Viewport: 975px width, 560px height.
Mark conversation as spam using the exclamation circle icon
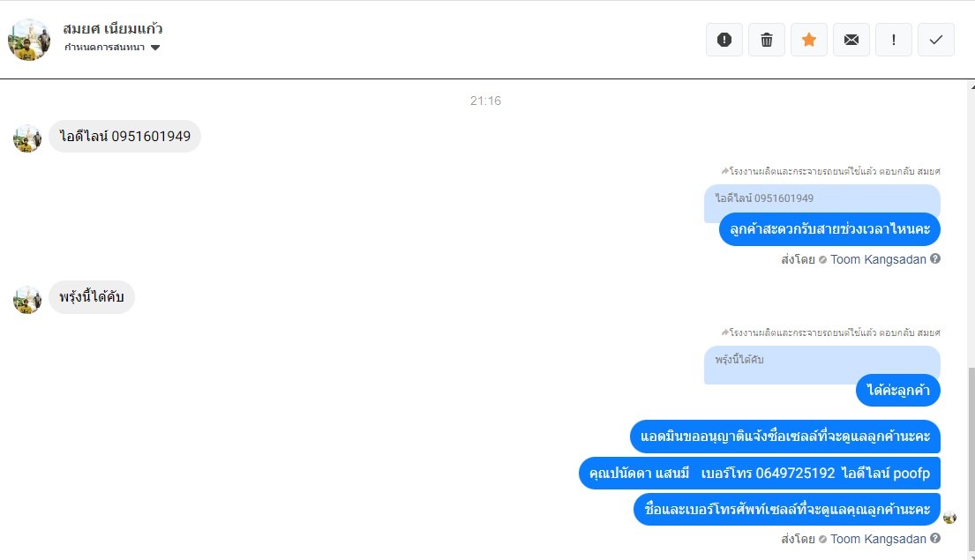[724, 40]
